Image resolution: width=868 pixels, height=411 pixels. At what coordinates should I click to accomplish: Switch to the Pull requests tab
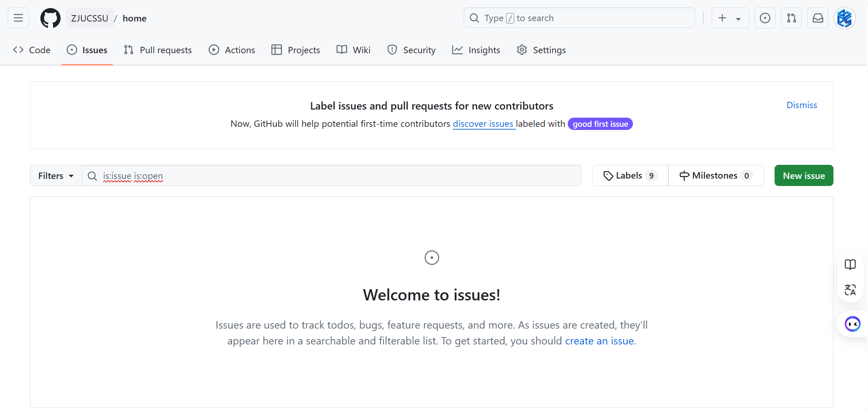[158, 50]
